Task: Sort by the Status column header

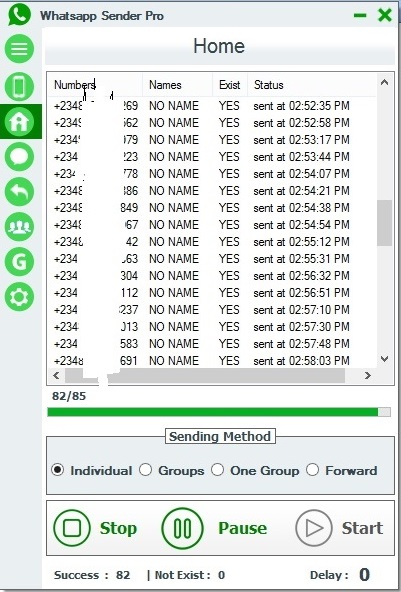Action: (x=312, y=85)
